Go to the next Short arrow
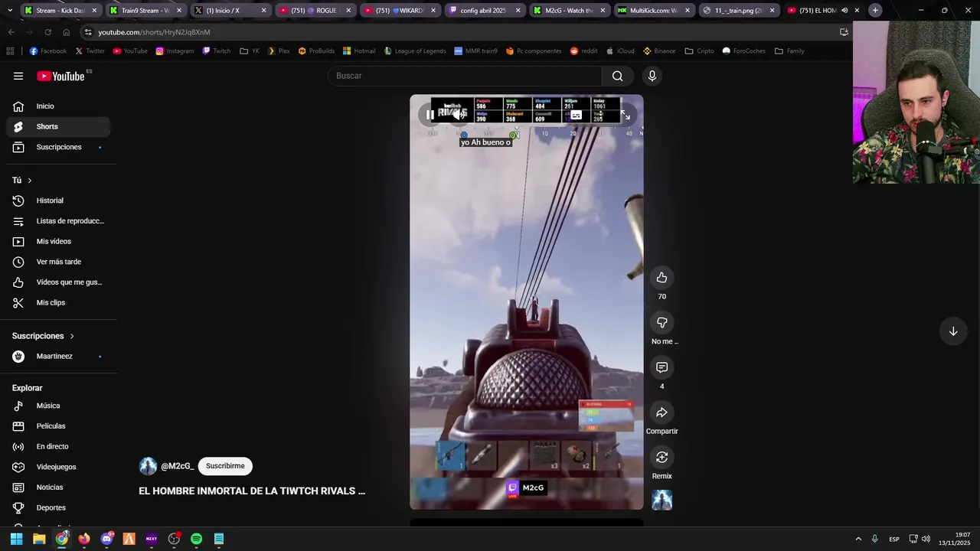This screenshot has height=551, width=980. [x=953, y=331]
